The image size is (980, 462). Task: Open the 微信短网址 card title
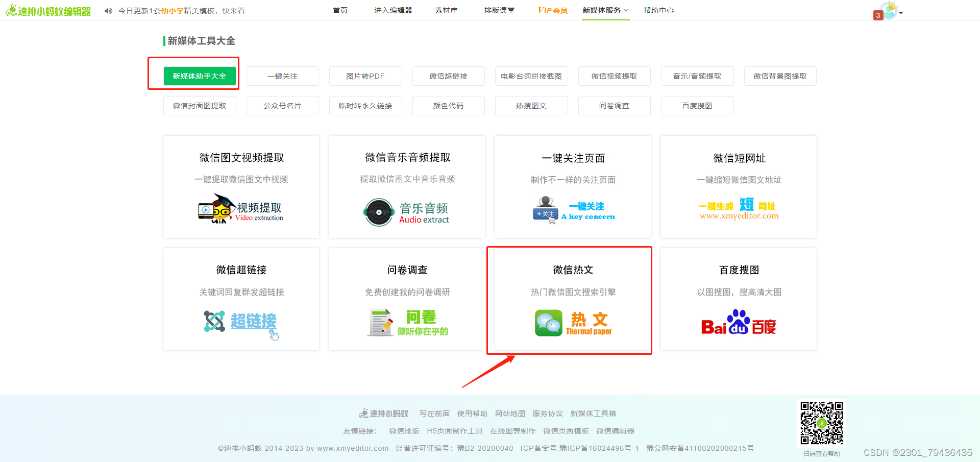click(739, 158)
